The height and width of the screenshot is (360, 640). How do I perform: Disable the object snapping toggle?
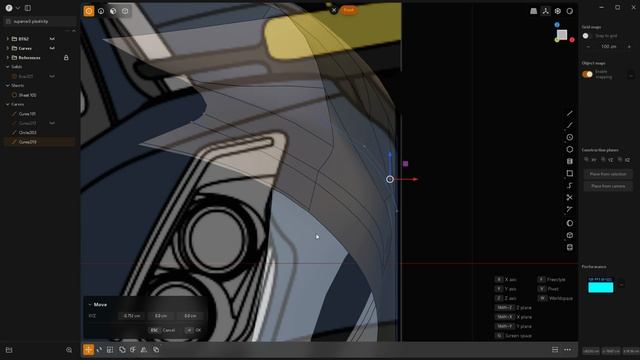587,74
